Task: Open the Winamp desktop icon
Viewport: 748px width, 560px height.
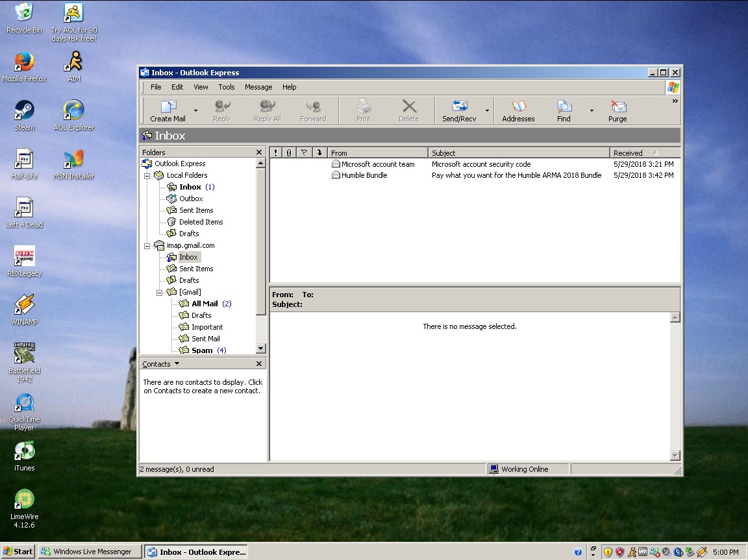Action: [25, 305]
